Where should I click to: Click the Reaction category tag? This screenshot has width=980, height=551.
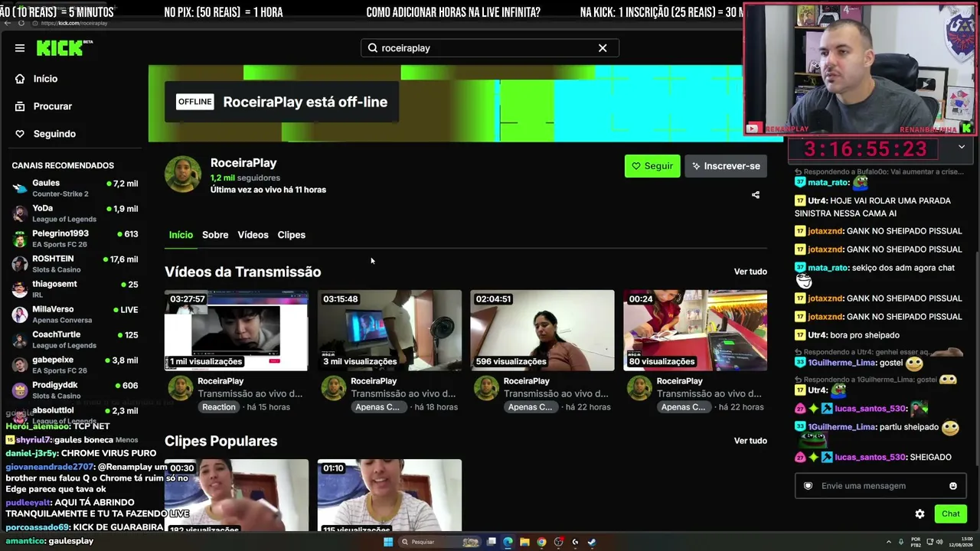(x=219, y=407)
